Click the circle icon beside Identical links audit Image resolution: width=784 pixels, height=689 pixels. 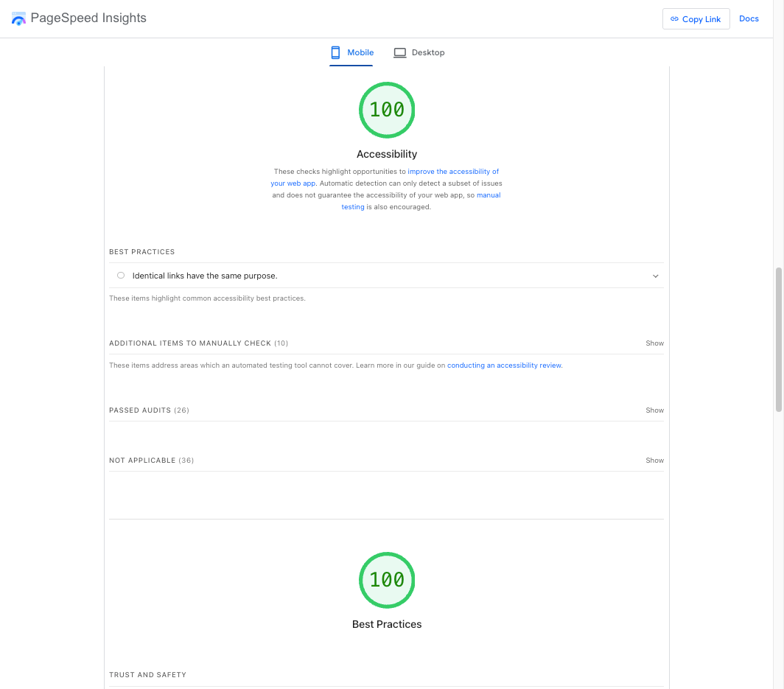(x=121, y=276)
